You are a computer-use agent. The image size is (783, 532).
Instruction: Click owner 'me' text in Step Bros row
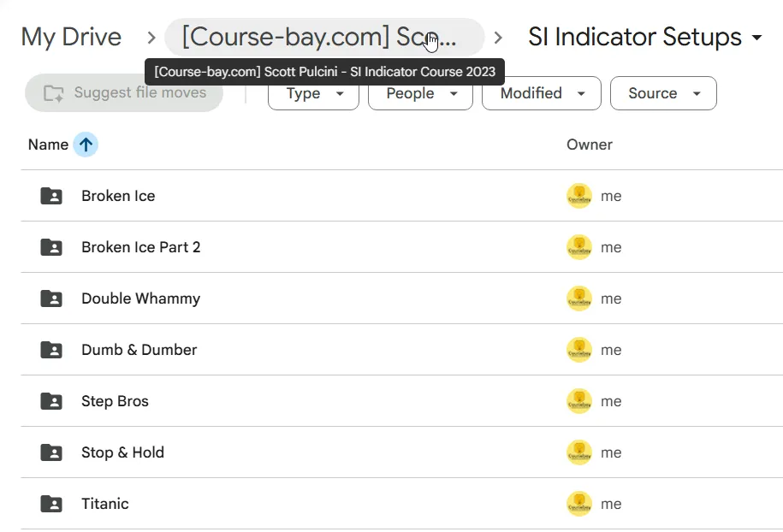click(x=611, y=401)
